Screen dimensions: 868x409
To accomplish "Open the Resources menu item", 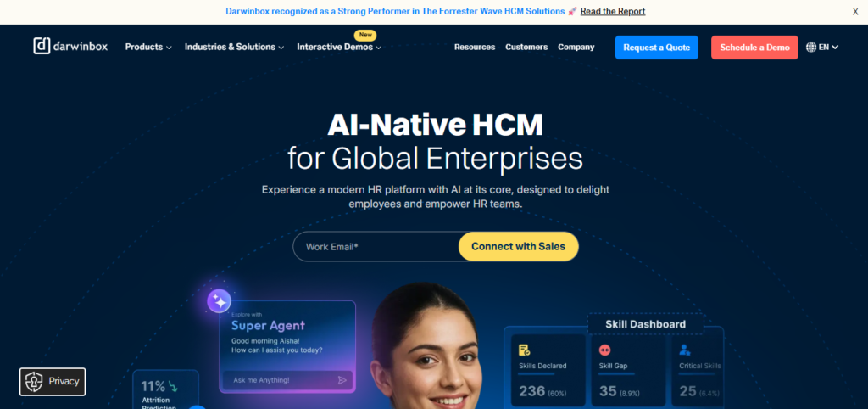I will tap(475, 48).
